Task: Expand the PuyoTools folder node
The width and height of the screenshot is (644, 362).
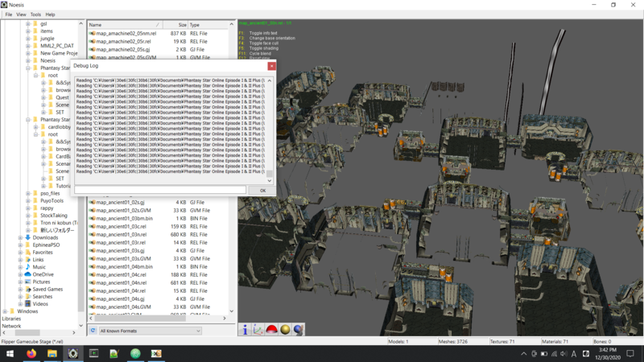Action: pos(28,200)
